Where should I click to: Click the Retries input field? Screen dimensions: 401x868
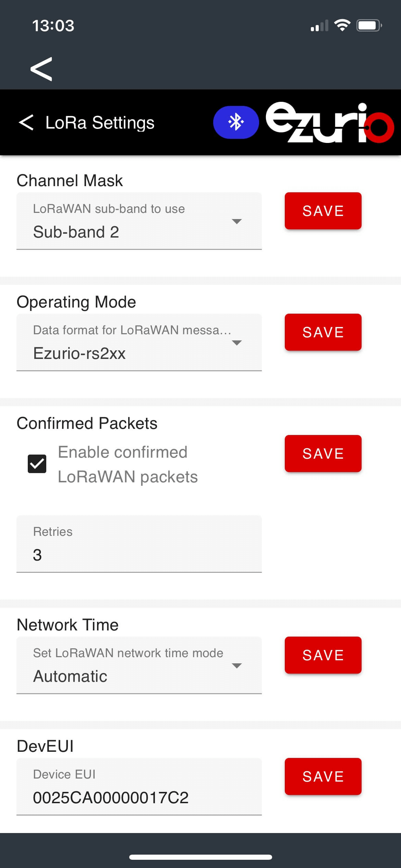(x=139, y=544)
